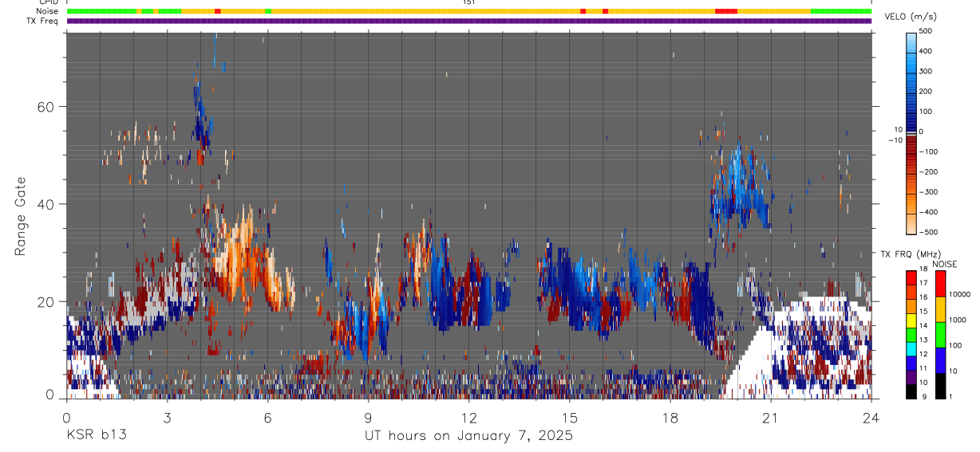This screenshot has height=452, width=980.
Task: Pick the blue 10–100 swatch in NOISE legend
Action: pyautogui.click(x=940, y=360)
